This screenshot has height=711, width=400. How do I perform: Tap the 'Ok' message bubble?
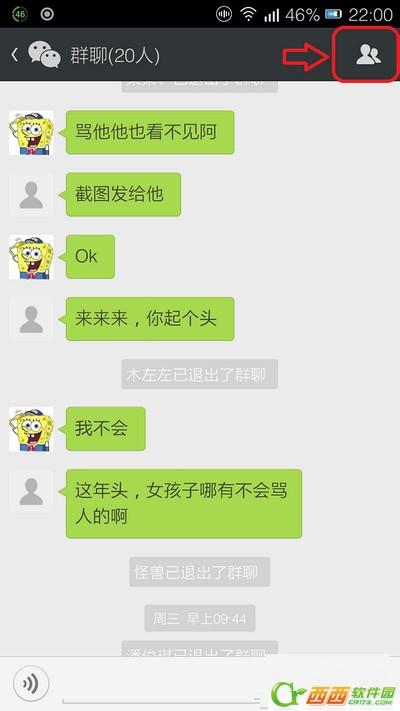pos(90,256)
